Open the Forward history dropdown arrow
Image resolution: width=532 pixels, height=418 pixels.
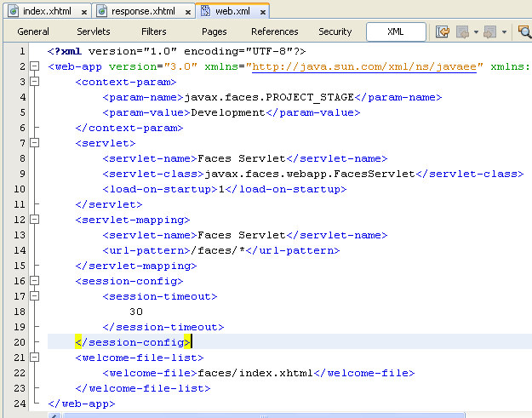click(x=504, y=32)
